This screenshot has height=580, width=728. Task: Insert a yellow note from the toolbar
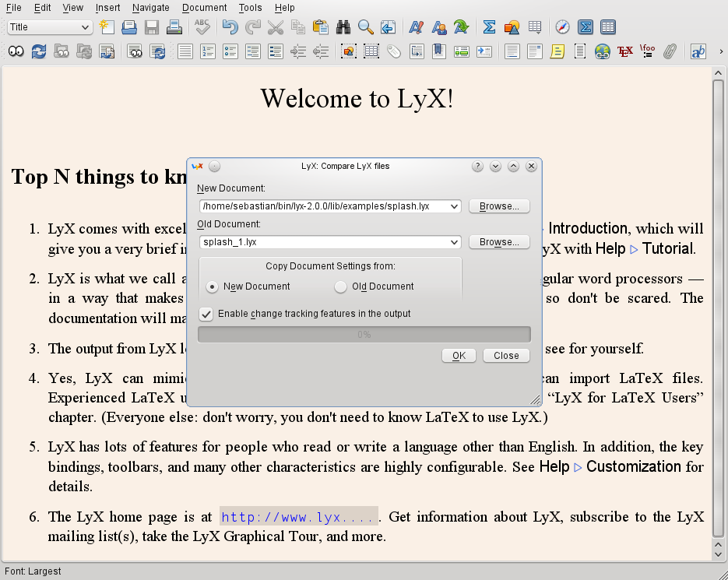(x=557, y=51)
